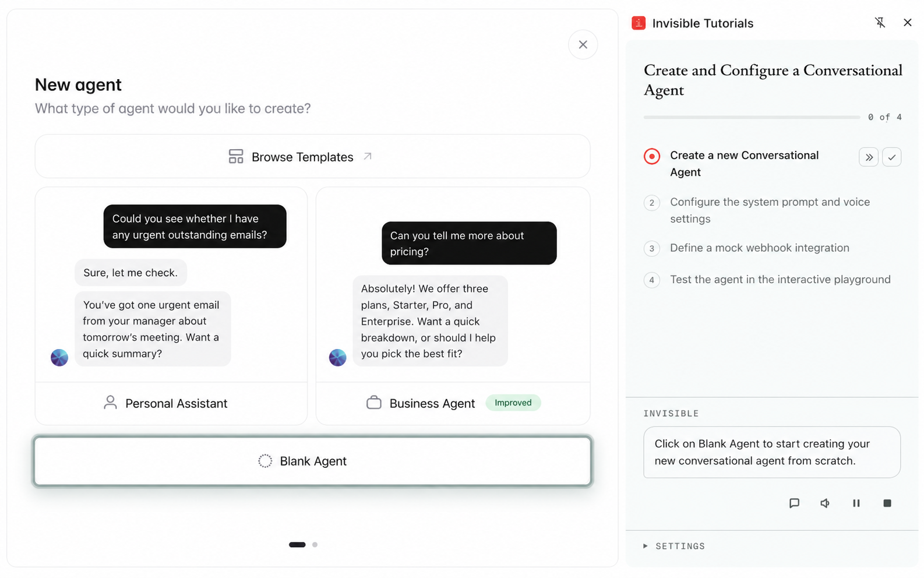
Task: Click the 'New agent' heading
Action: tap(78, 85)
